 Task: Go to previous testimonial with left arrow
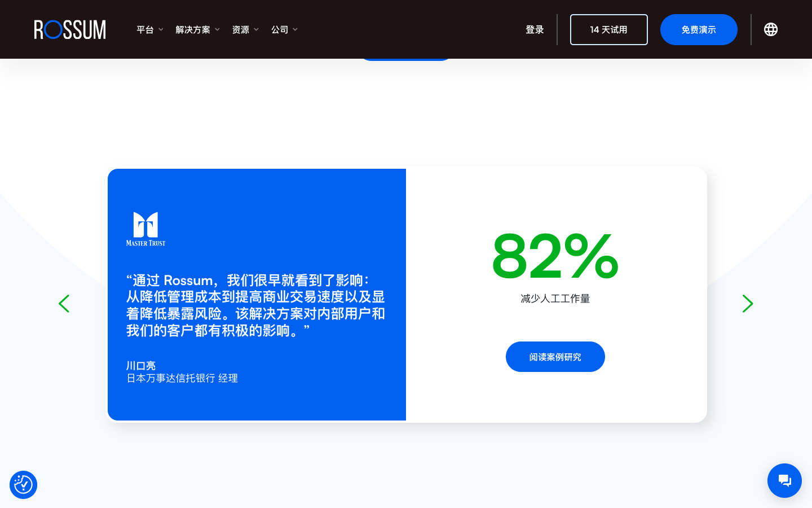tap(64, 304)
